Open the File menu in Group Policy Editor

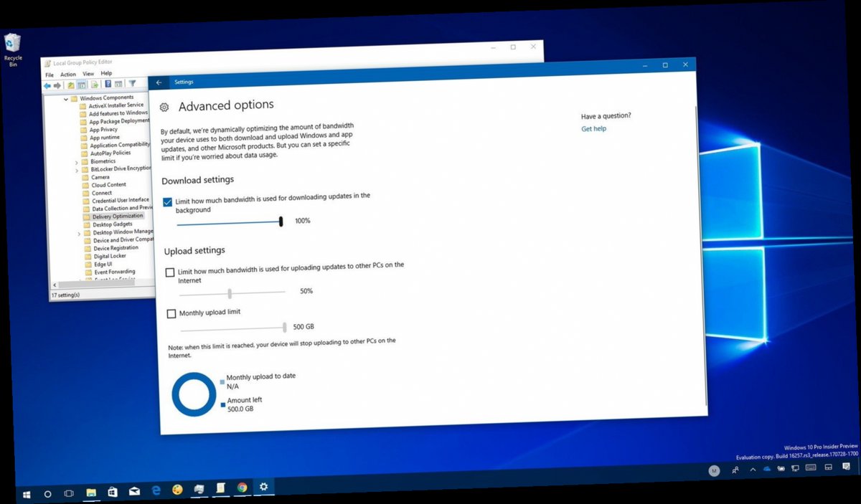pos(50,75)
